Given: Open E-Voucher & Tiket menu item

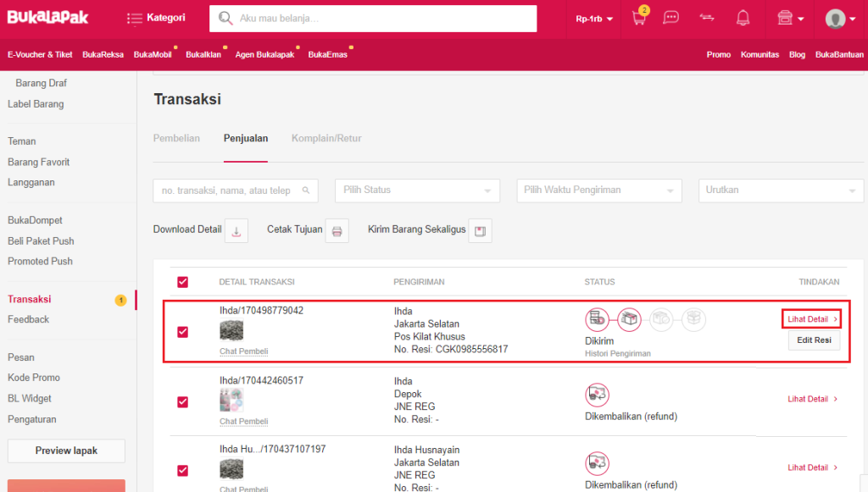Looking at the screenshot, I should pyautogui.click(x=40, y=54).
